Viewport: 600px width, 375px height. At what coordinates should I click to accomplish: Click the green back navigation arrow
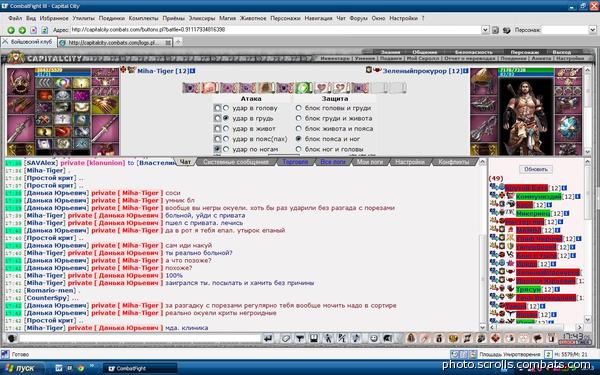coord(11,30)
